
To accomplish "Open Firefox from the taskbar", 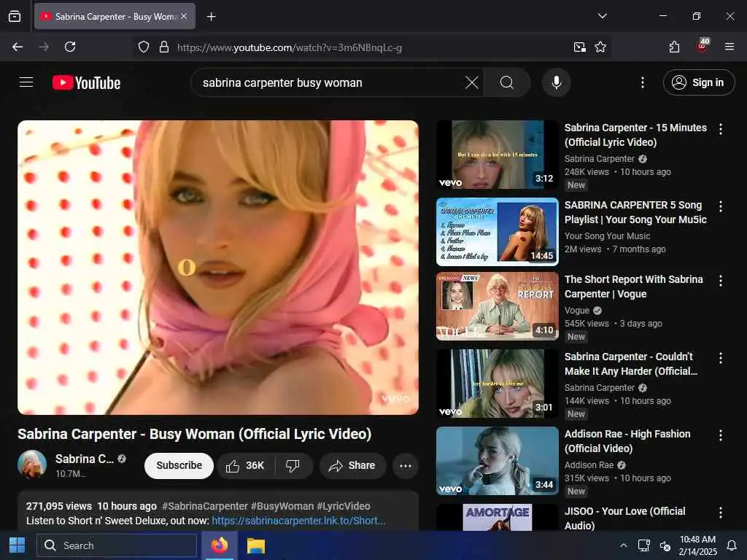I will [x=219, y=545].
